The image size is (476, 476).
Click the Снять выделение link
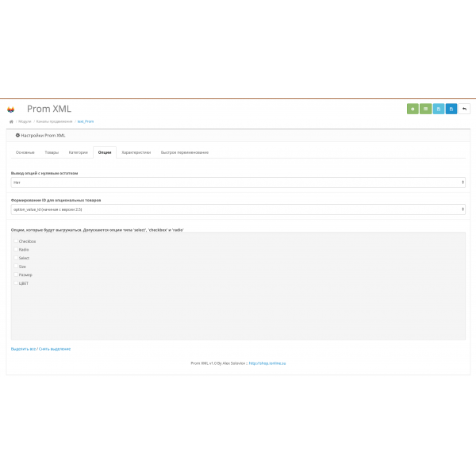pos(55,349)
